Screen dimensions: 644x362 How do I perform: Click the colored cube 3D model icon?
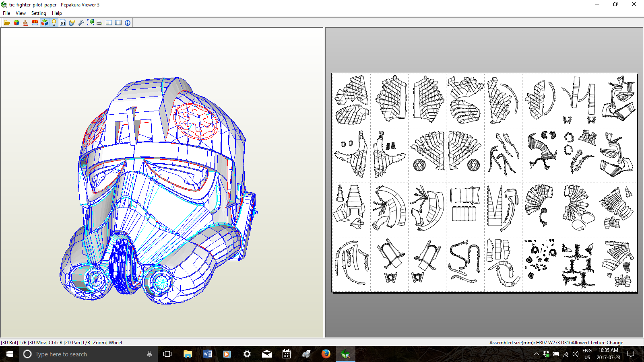click(17, 23)
